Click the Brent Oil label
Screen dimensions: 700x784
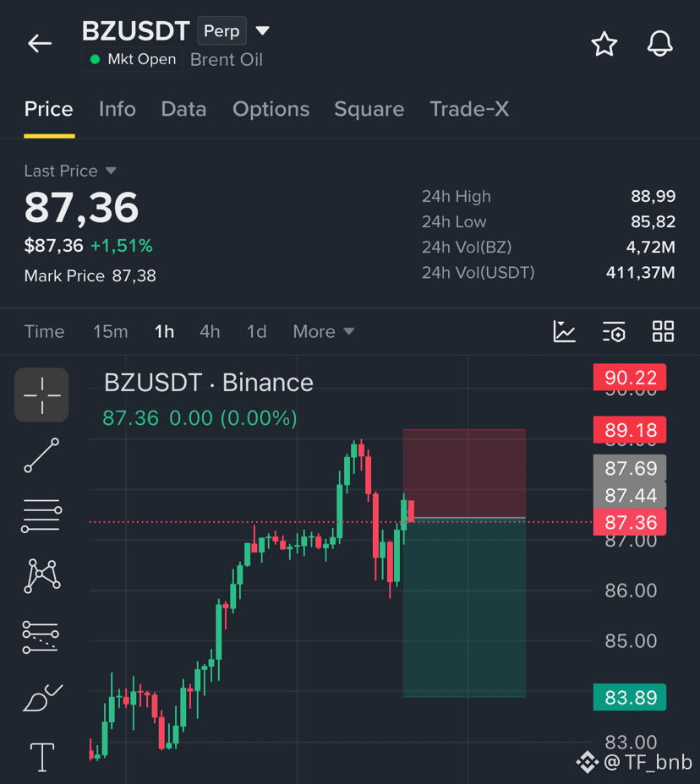[x=227, y=59]
